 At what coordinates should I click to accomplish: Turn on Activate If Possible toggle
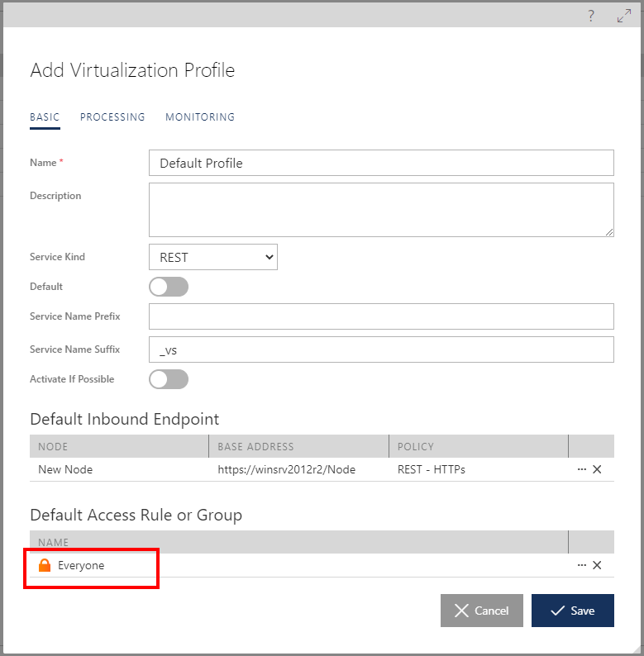click(x=169, y=379)
